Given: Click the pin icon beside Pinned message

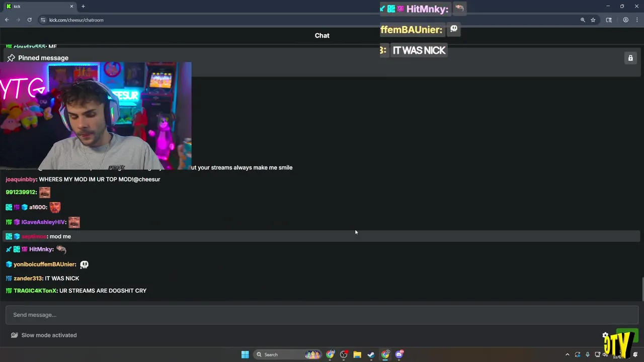Looking at the screenshot, I should pyautogui.click(x=11, y=58).
